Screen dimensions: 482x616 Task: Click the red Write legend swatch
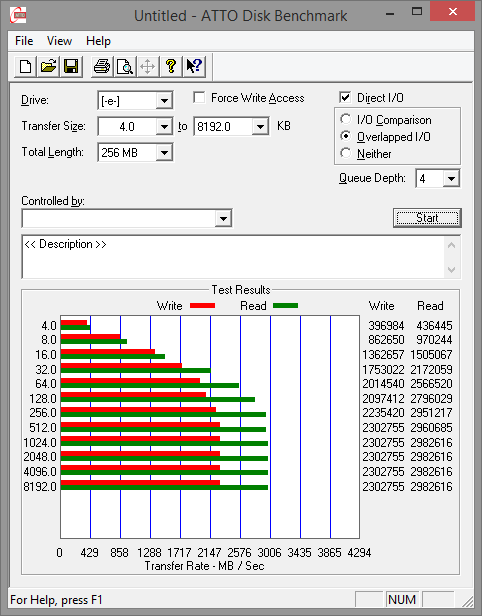202,305
